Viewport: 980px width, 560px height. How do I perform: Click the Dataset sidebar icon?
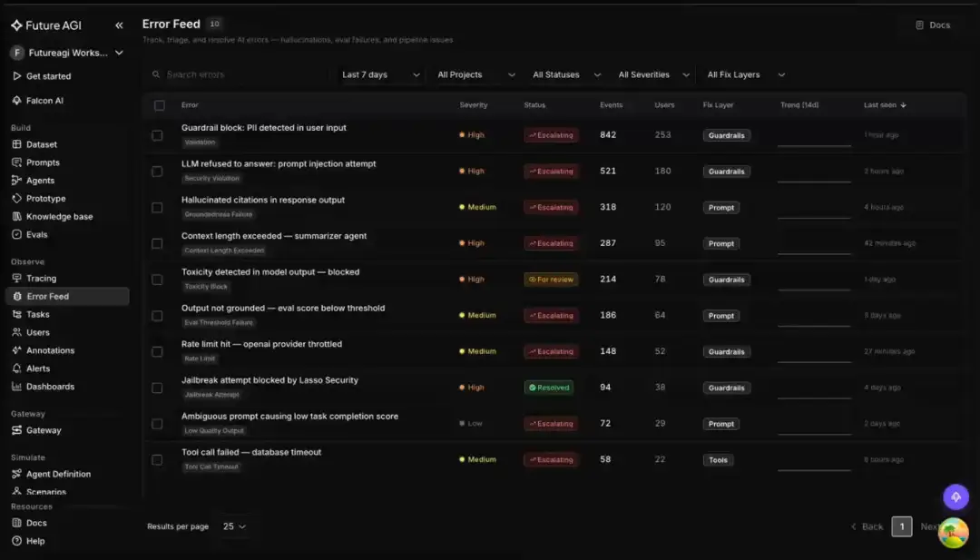[x=17, y=144]
